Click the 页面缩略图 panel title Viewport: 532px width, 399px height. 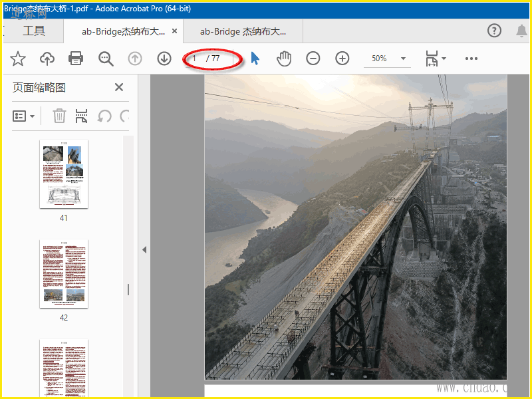39,88
